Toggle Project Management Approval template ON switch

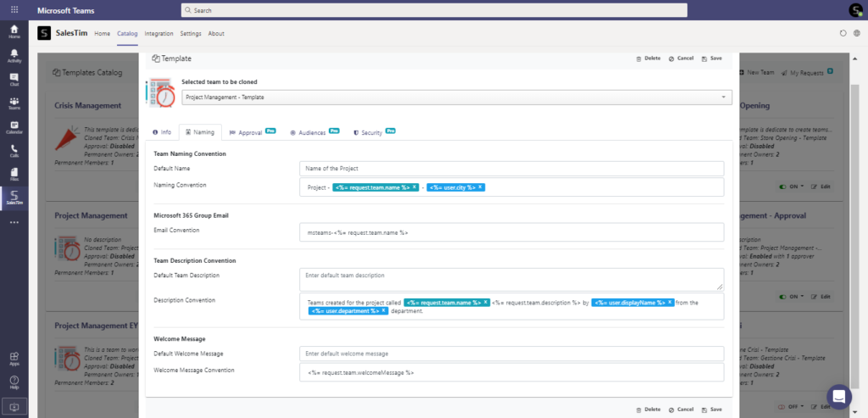(x=782, y=297)
